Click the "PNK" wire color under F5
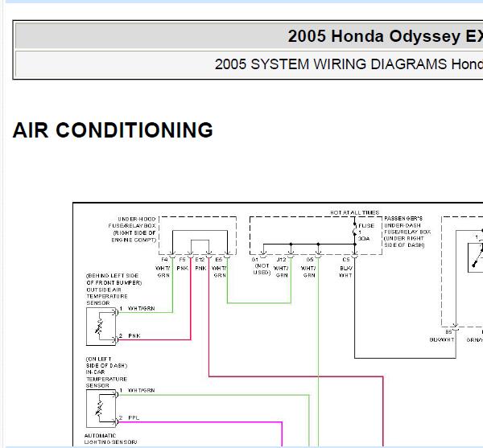483x448 pixels. click(x=183, y=269)
